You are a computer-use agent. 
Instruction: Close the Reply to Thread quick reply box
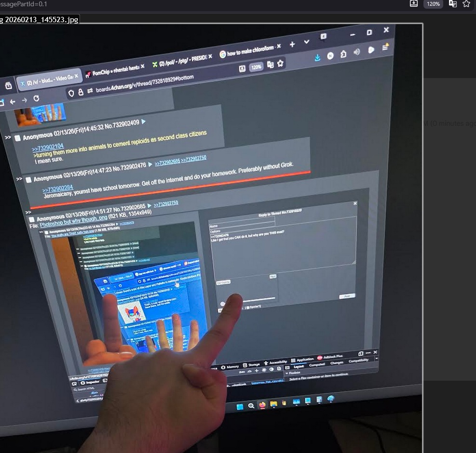coord(355,203)
